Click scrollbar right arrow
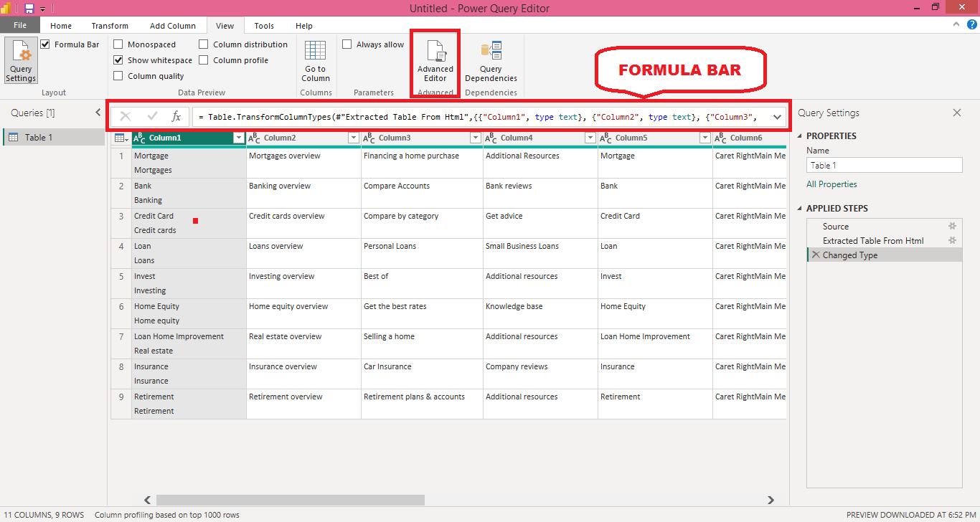This screenshot has width=980, height=522. point(771,500)
